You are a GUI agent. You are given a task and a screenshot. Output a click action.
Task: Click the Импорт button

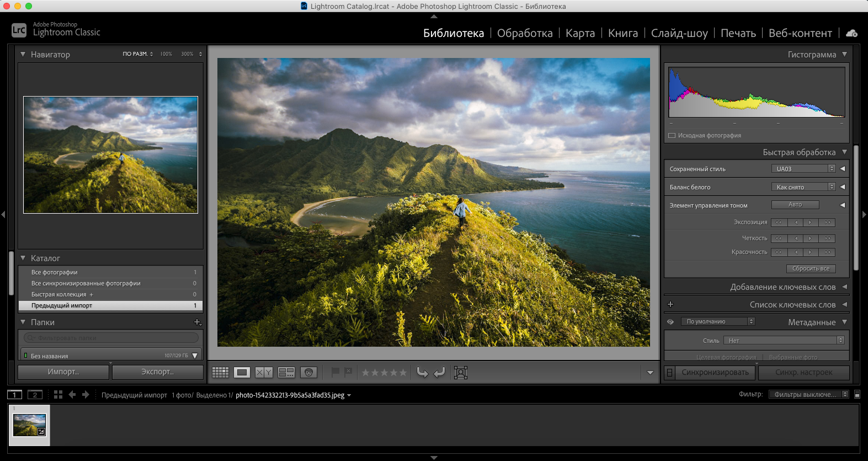click(x=63, y=372)
